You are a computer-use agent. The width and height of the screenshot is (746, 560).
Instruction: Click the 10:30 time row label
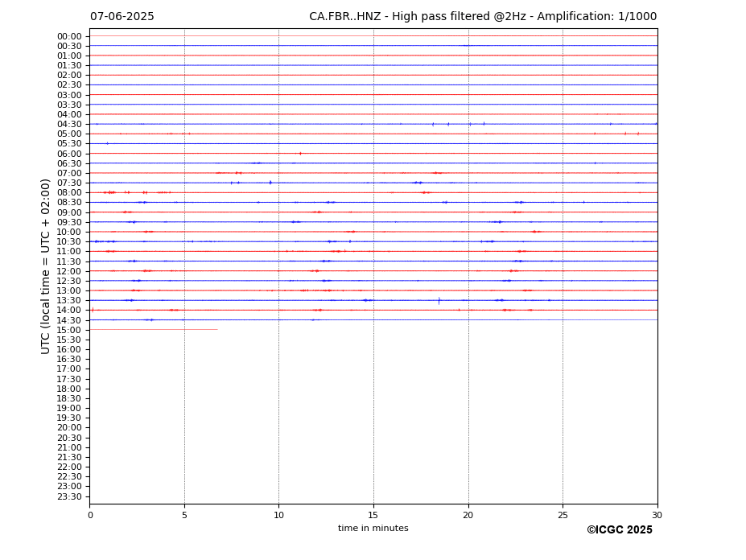(x=69, y=241)
